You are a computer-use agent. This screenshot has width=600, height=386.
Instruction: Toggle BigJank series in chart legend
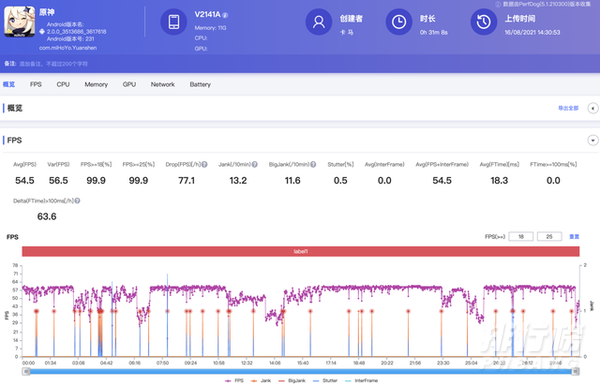pos(292,381)
